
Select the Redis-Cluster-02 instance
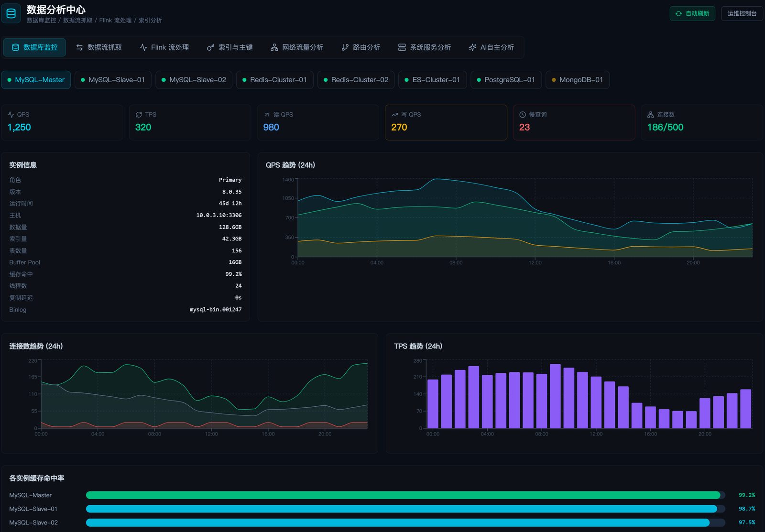(356, 80)
